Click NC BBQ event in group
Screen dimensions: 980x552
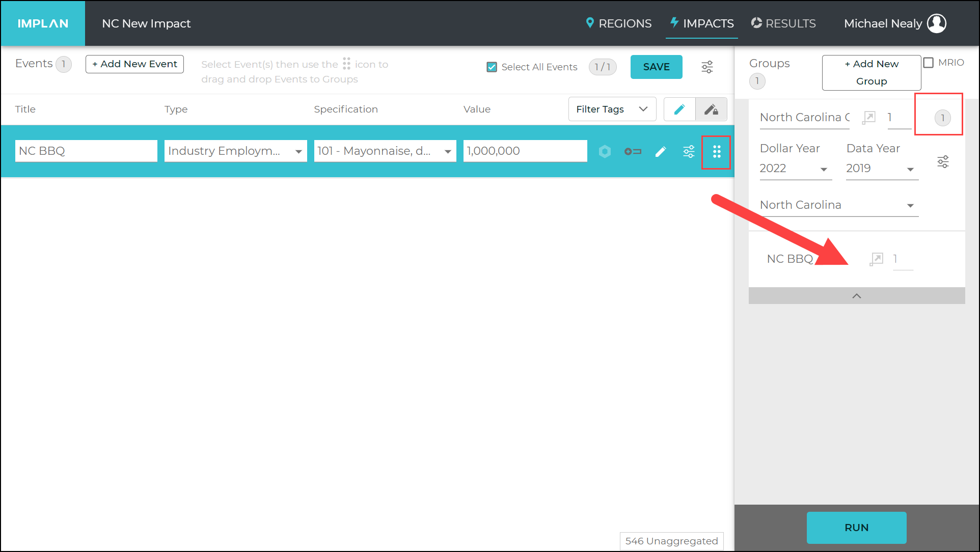pyautogui.click(x=790, y=259)
